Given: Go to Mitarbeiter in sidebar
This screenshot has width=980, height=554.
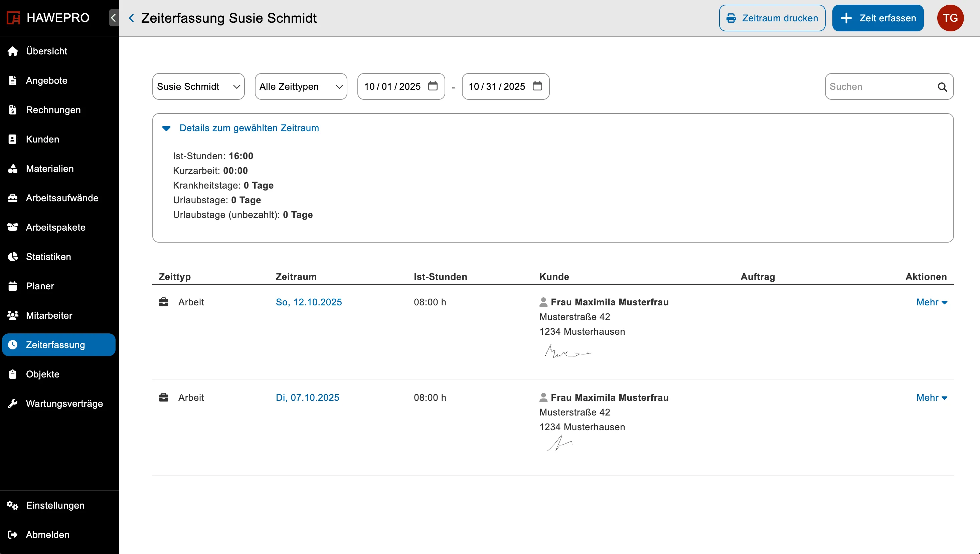Looking at the screenshot, I should coord(49,315).
